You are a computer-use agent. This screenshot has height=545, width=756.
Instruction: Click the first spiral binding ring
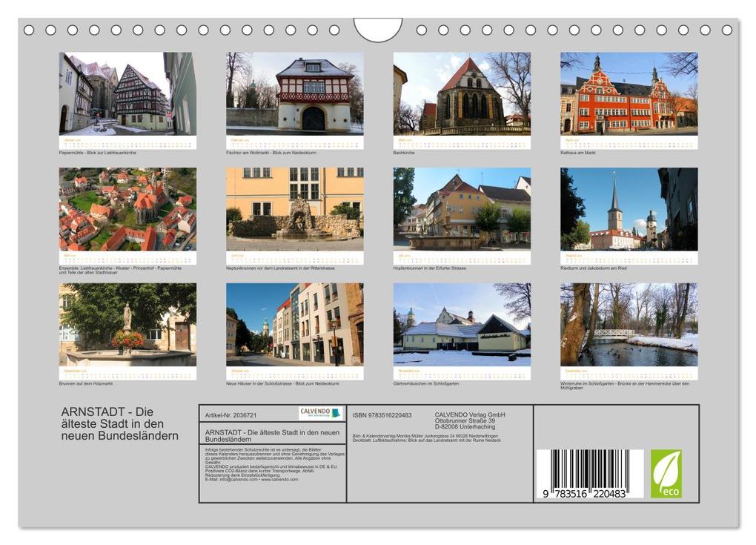[x=28, y=28]
